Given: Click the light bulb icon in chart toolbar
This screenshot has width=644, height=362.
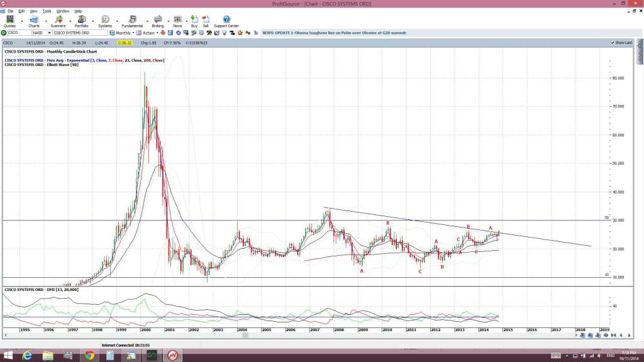Looking at the screenshot, I should coord(225,33).
